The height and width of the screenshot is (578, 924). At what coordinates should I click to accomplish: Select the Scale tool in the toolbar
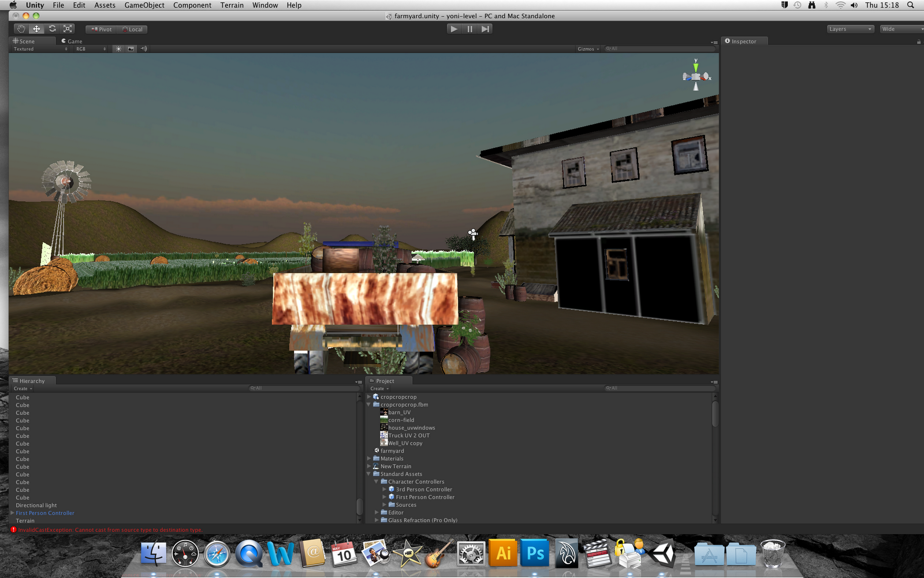tap(68, 28)
